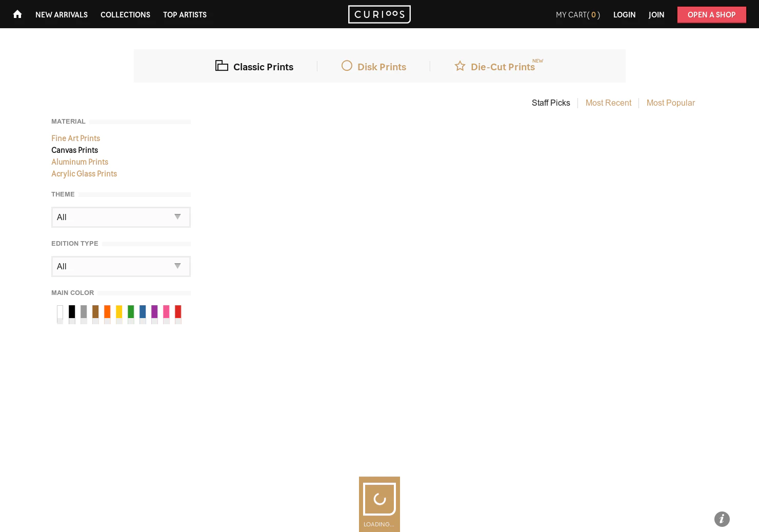Open the info icon at bottom right
The width and height of the screenshot is (759, 532).
[x=722, y=519]
